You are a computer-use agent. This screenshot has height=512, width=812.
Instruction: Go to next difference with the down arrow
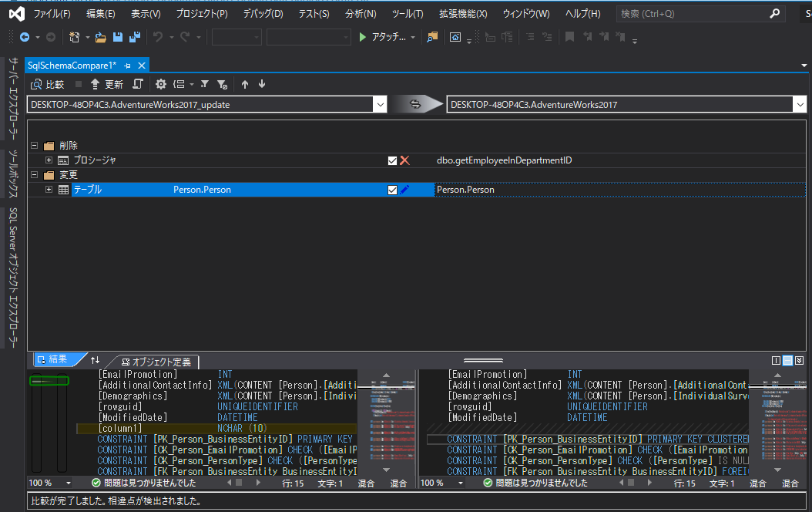coord(262,84)
